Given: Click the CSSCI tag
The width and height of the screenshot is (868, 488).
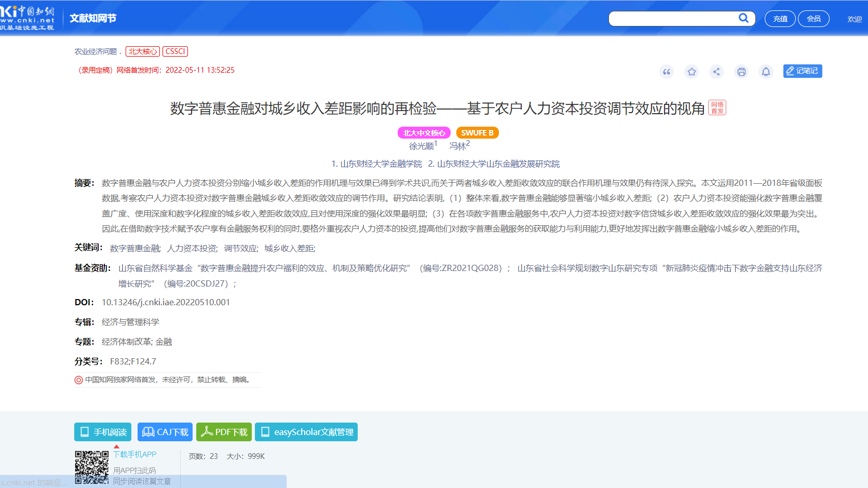Looking at the screenshot, I should click(175, 51).
